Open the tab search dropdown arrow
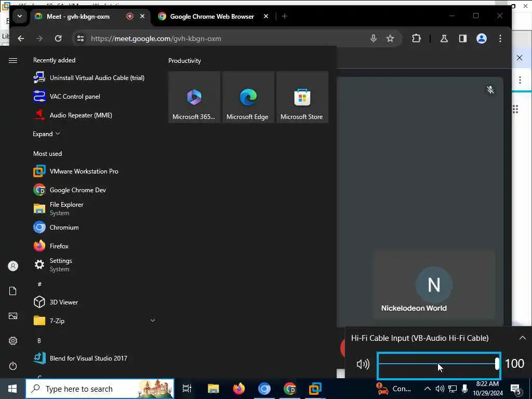Viewport: 532px width, 399px height. tap(20, 16)
